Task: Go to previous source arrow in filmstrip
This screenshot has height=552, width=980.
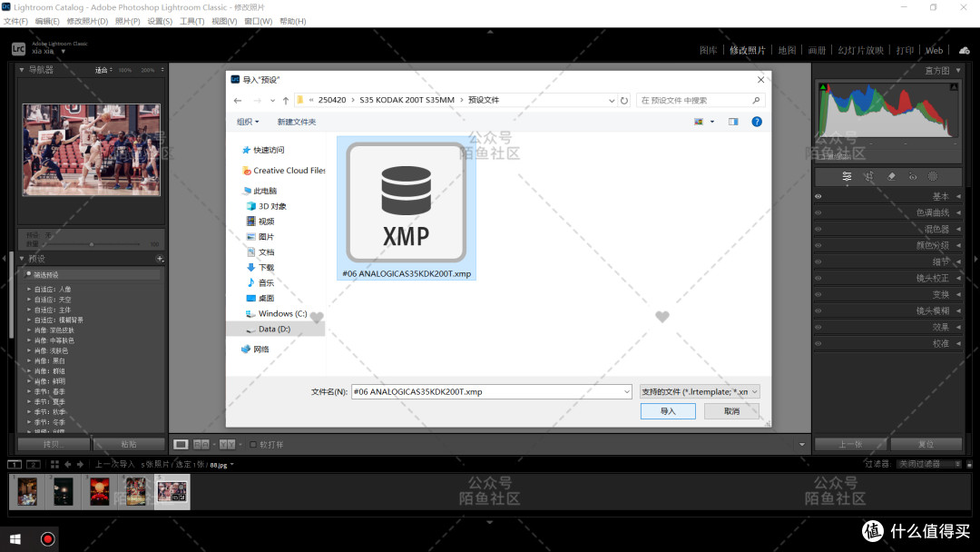Action: coord(67,465)
